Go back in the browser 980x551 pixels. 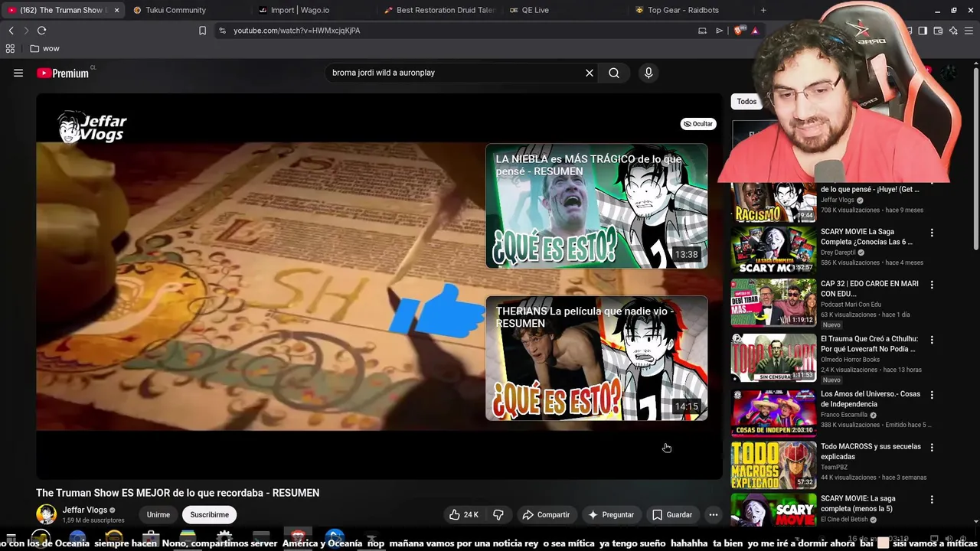tap(11, 31)
